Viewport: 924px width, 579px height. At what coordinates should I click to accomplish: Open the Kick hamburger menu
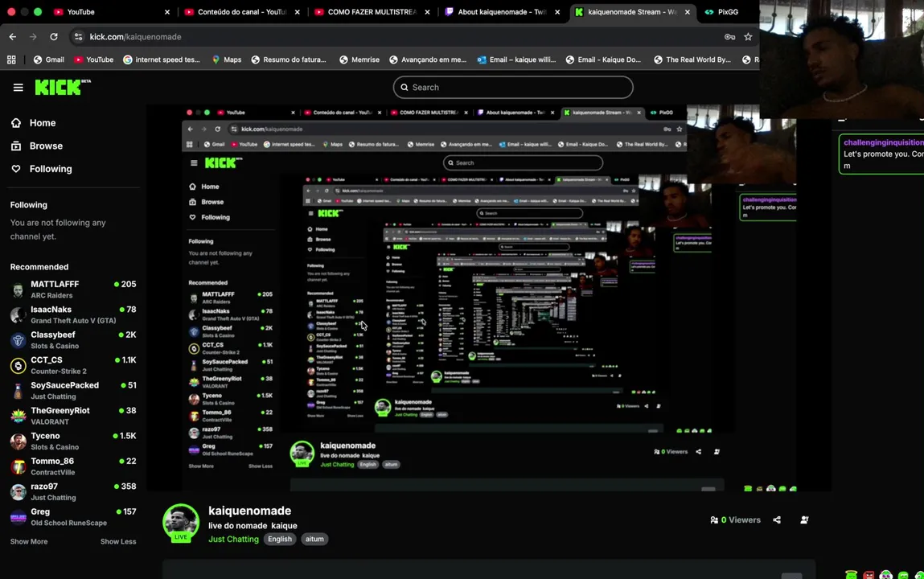18,88
